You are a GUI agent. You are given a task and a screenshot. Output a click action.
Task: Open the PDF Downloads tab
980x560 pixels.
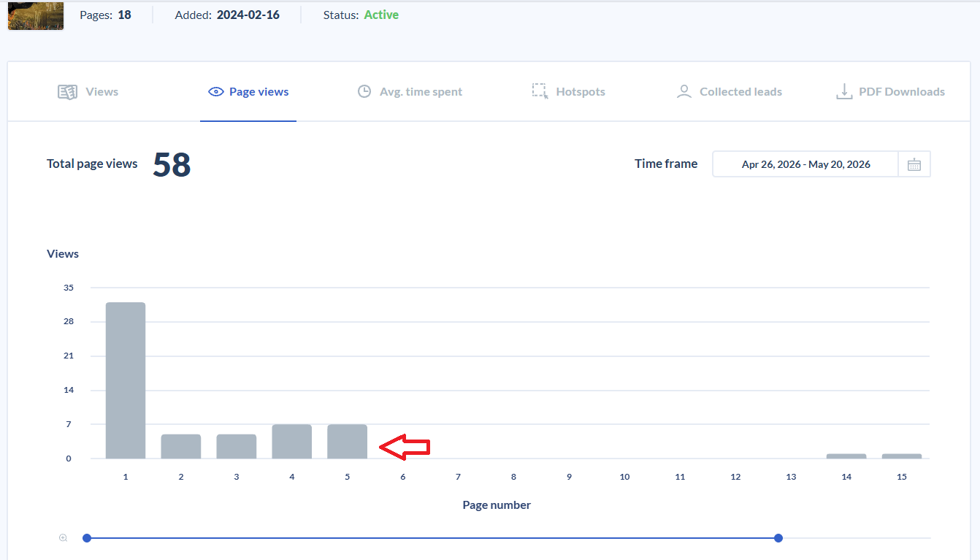[890, 91]
